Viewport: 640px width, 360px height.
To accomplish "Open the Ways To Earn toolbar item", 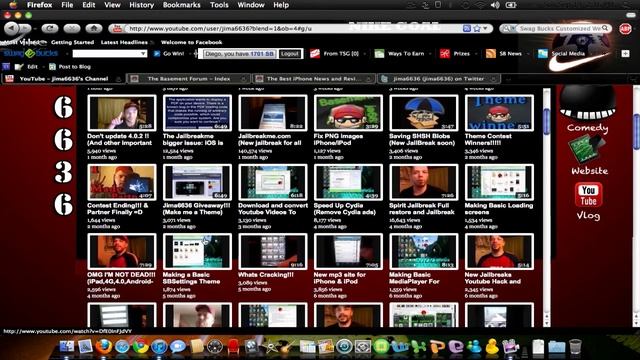I will click(400, 53).
